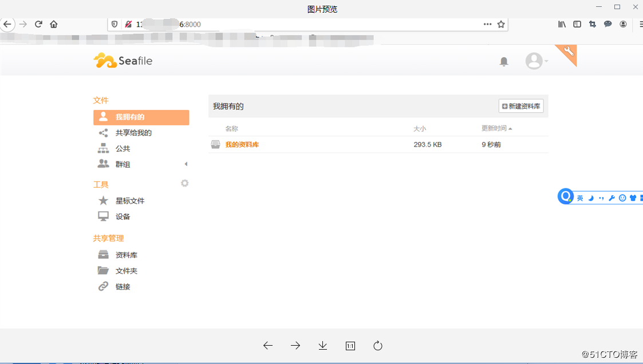Toggle punctuation mode on the input bar
643x364 pixels.
click(x=601, y=197)
